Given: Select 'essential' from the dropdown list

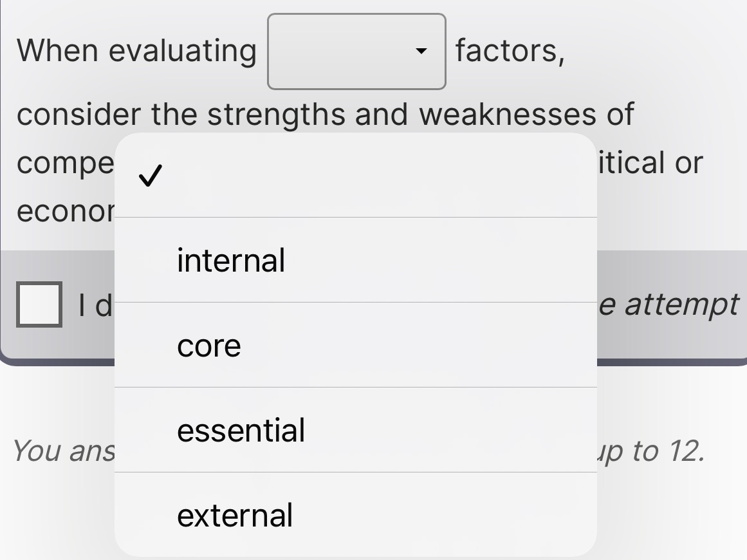Looking at the screenshot, I should tap(241, 430).
